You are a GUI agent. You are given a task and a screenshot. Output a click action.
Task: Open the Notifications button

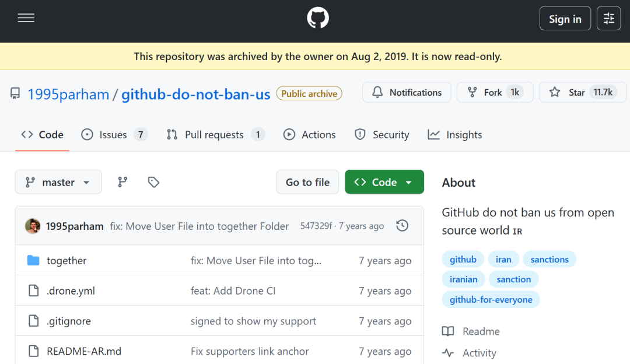[x=407, y=92]
